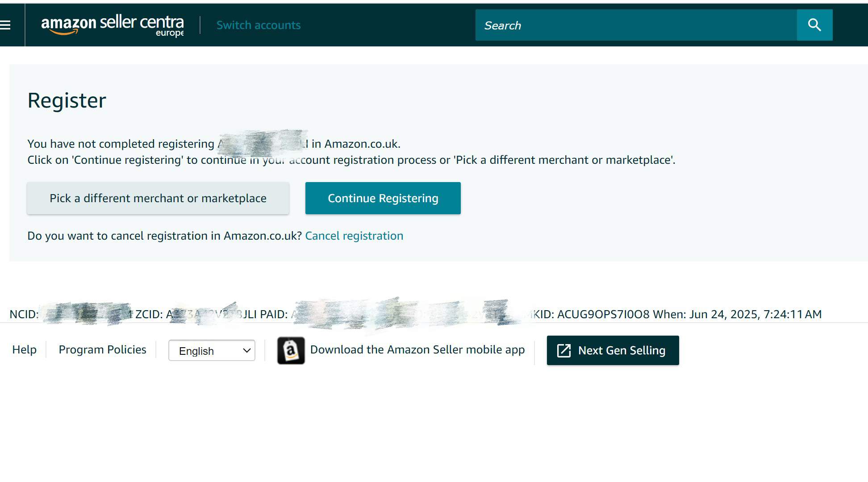Click Download the Amazon Seller mobile app
The width and height of the screenshot is (868, 482).
coord(417,349)
